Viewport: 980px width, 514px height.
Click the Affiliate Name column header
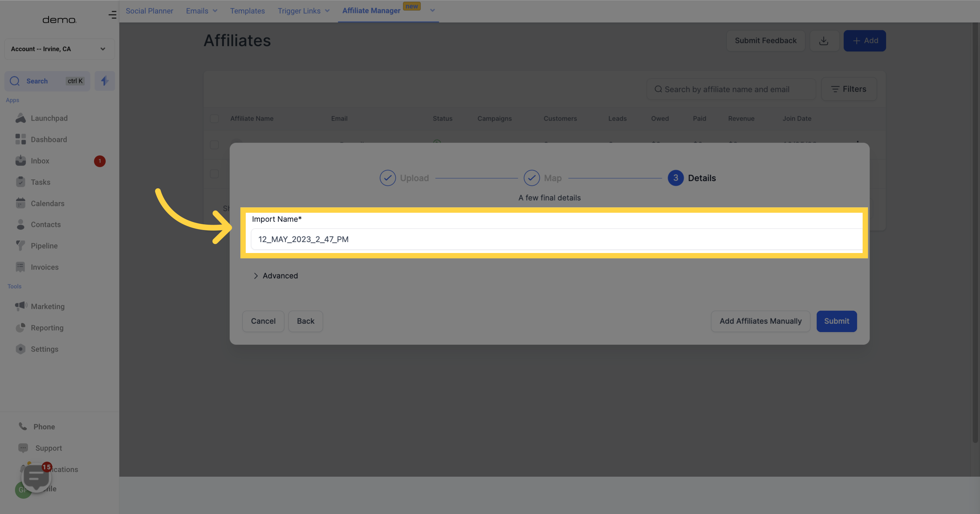tap(252, 119)
